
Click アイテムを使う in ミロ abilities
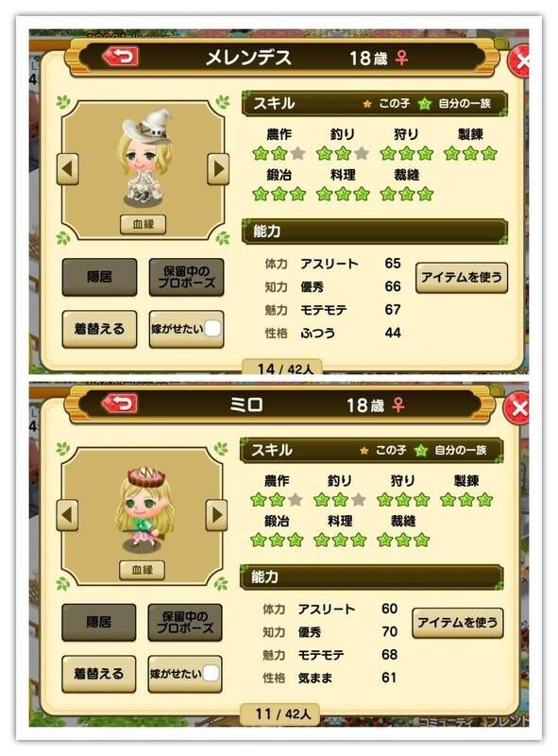tap(458, 623)
